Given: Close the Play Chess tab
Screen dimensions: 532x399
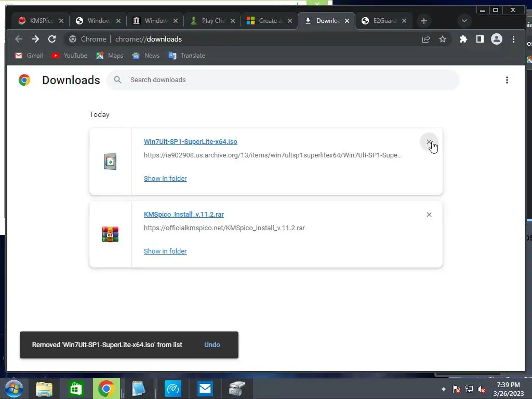Looking at the screenshot, I should (x=233, y=21).
